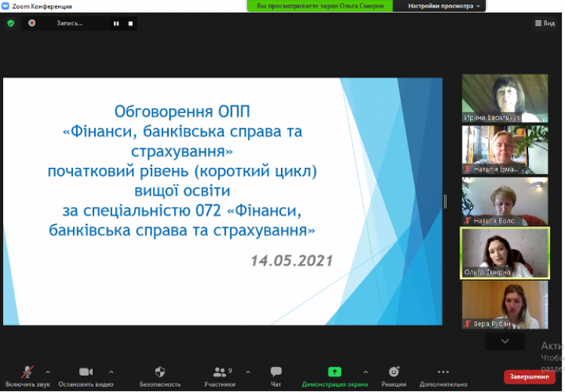Click the green encryption shield icon

tap(11, 23)
